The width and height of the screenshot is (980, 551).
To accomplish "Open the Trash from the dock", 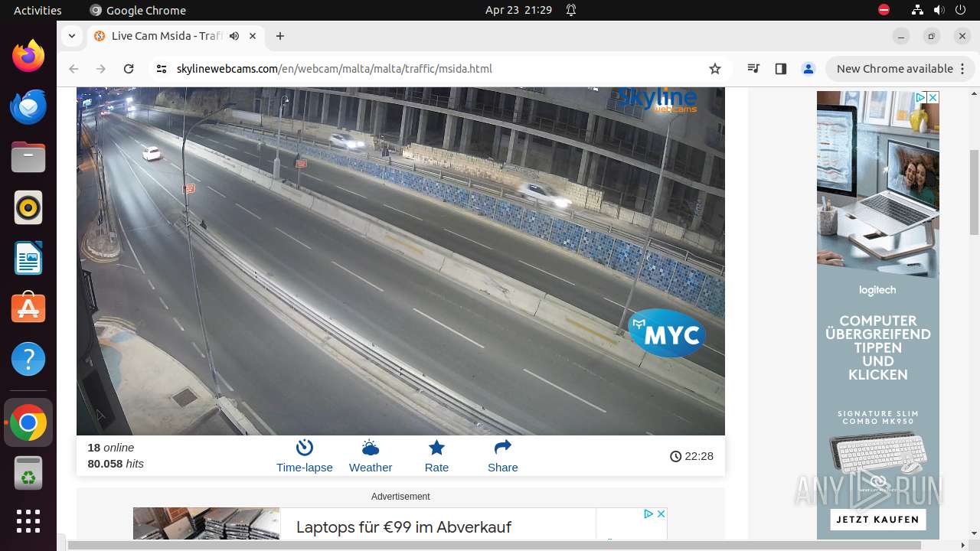I will 28,474.
